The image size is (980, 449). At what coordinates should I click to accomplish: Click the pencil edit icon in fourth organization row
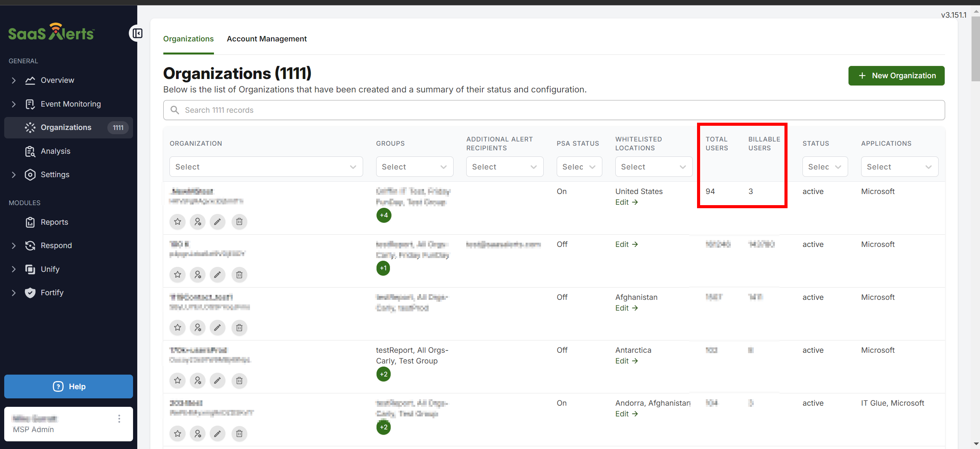(217, 380)
